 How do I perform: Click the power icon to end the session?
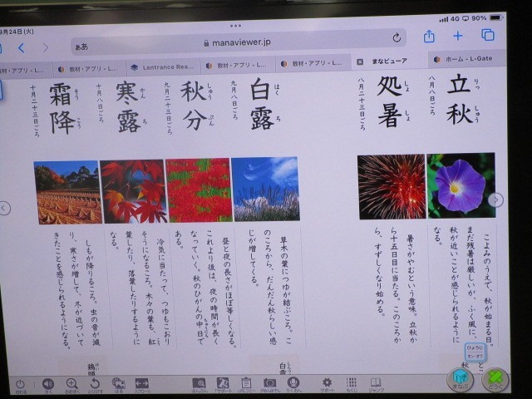click(x=21, y=383)
